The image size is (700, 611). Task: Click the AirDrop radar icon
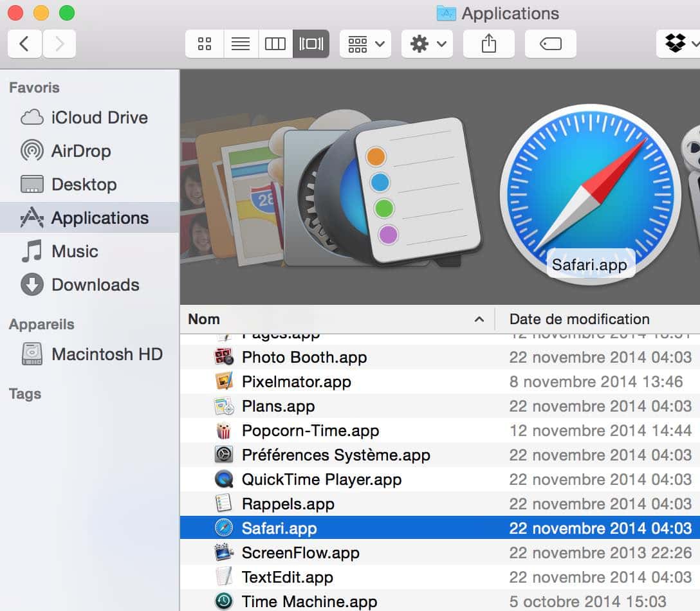[x=32, y=151]
